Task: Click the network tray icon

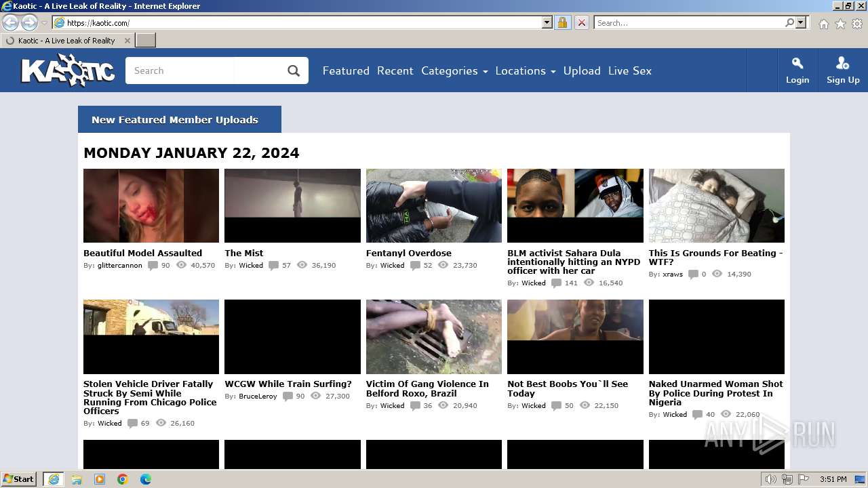Action: (787, 479)
